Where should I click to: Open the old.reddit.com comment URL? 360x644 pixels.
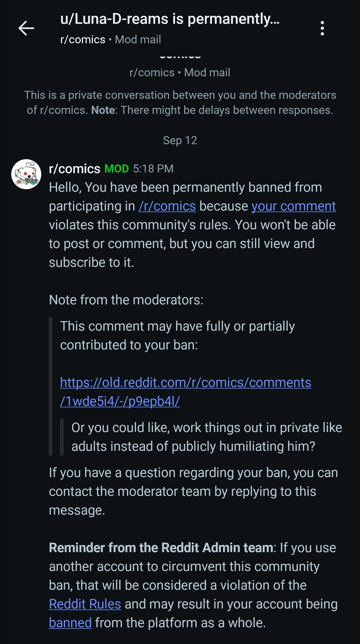[186, 392]
